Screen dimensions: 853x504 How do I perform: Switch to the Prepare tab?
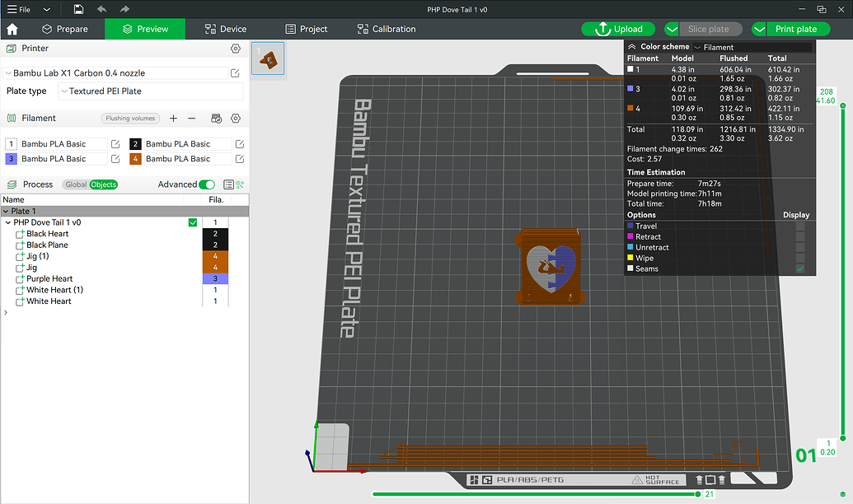pyautogui.click(x=65, y=29)
